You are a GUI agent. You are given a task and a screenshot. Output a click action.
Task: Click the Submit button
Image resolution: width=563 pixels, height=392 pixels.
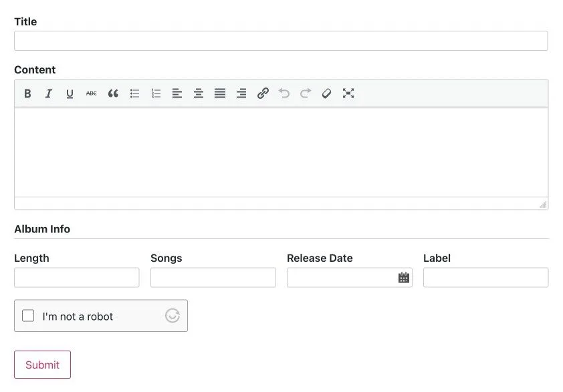tap(42, 365)
